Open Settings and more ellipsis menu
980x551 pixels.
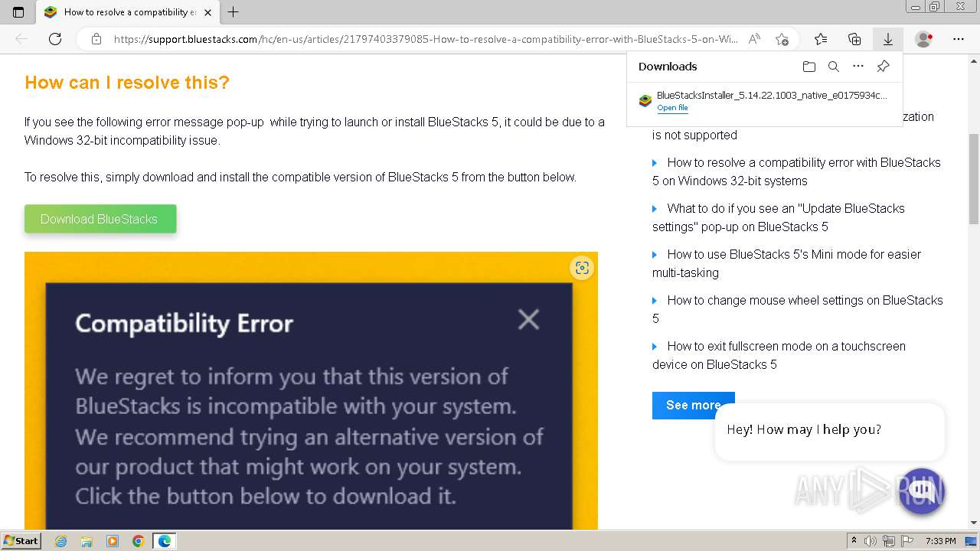click(x=959, y=39)
